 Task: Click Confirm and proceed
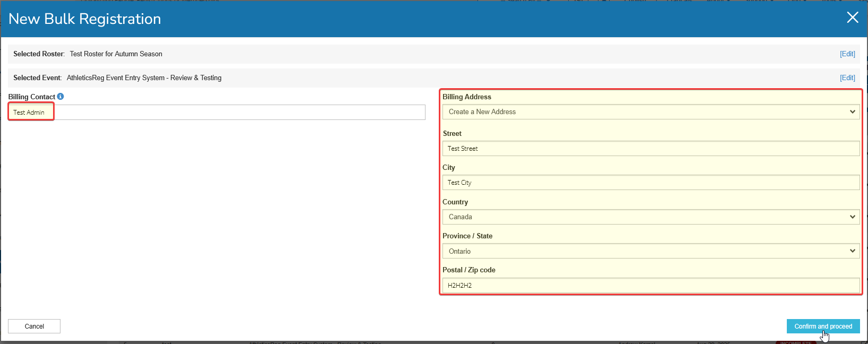coord(822,326)
